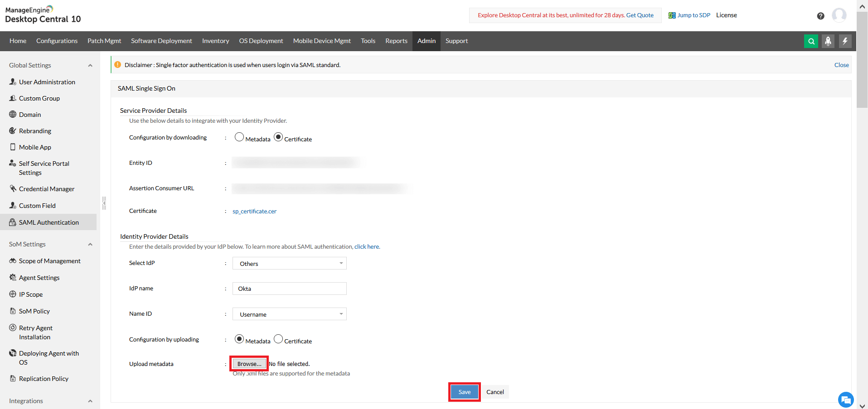Viewport: 868px width, 409px height.
Task: Save the SAML configuration
Action: point(464,391)
